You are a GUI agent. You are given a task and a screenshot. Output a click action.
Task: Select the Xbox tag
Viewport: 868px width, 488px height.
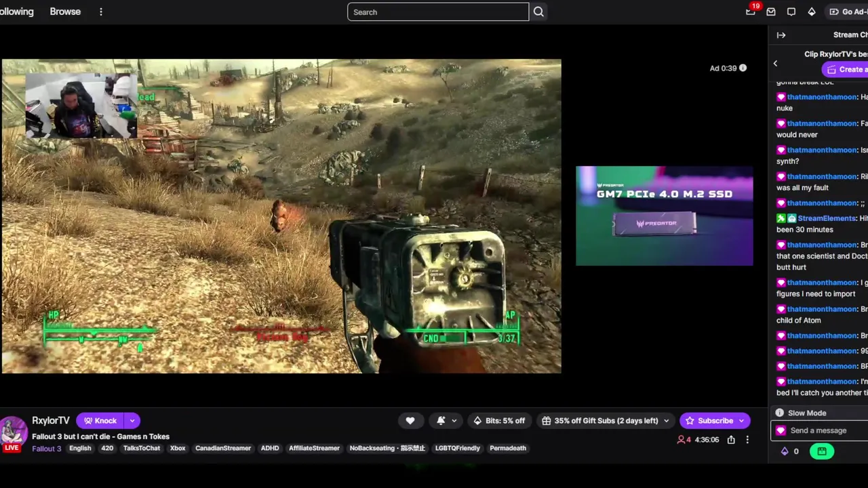[x=178, y=448]
